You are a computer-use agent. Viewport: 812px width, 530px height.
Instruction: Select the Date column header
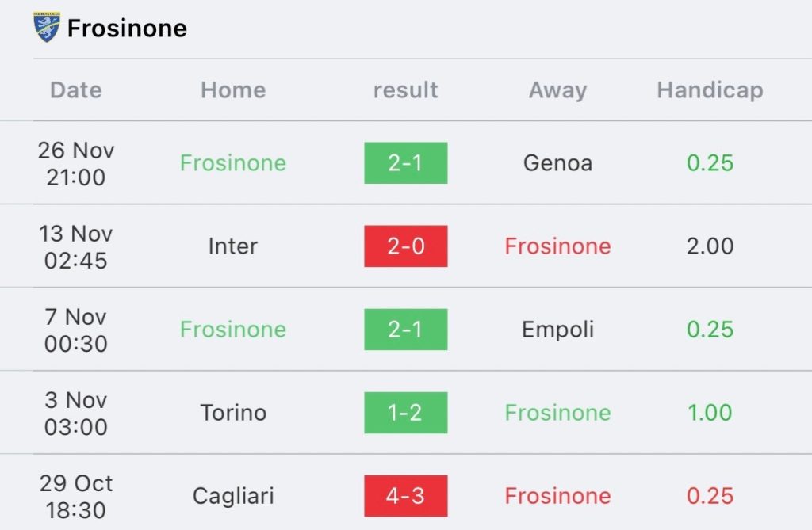(76, 90)
